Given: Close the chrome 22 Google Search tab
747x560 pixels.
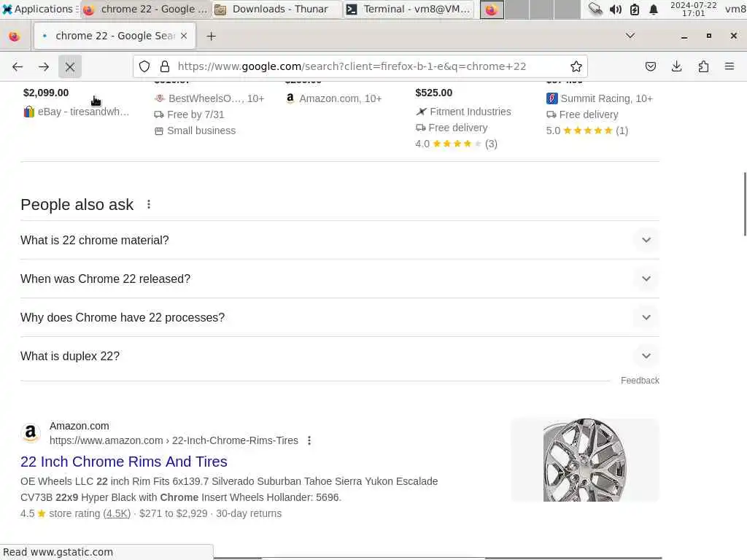Looking at the screenshot, I should click(x=184, y=36).
